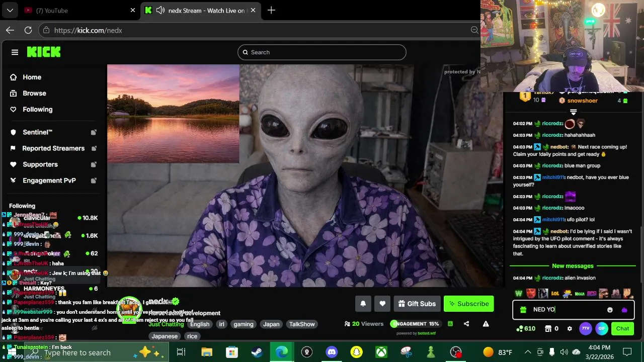
Task: Select the rice tag
Action: point(192,336)
